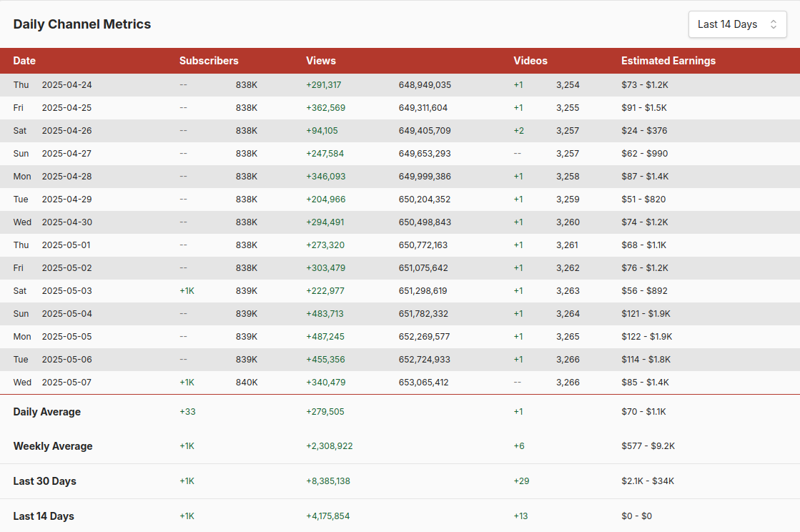Click the Last 30 Days row label
The width and height of the screenshot is (800, 532).
(x=45, y=481)
